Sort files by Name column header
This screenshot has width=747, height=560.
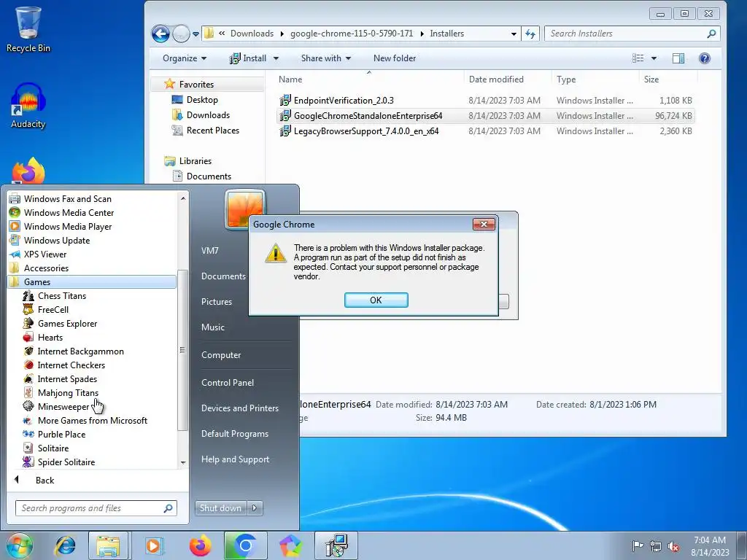click(x=290, y=79)
